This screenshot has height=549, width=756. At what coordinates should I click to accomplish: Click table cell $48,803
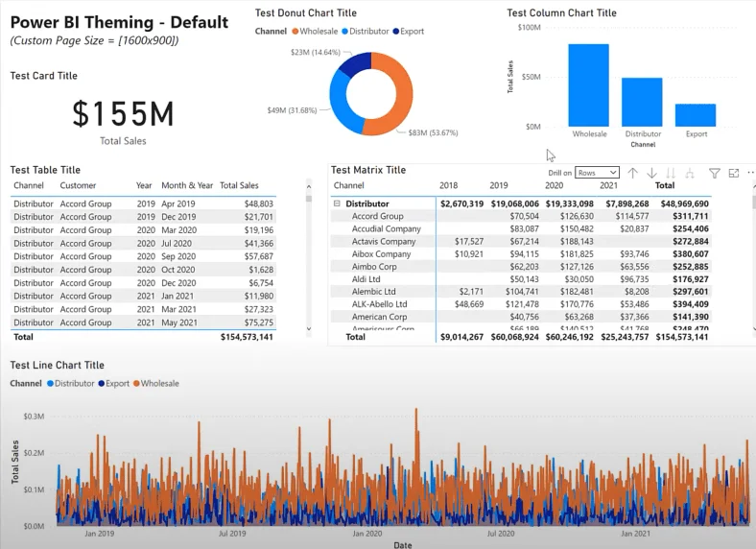[x=258, y=203]
